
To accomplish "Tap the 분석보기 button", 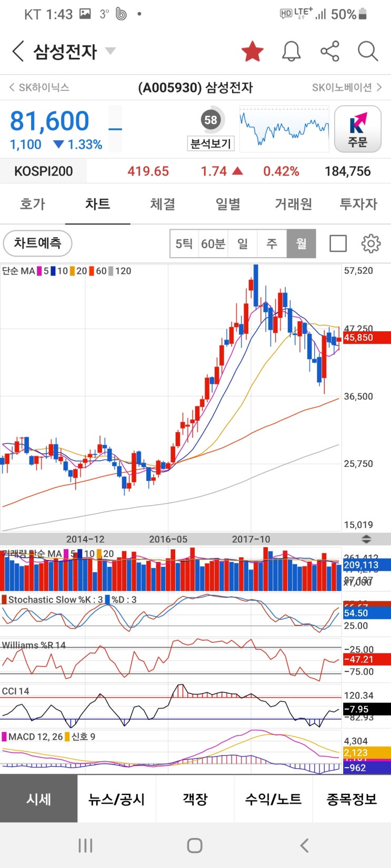I will (211, 144).
